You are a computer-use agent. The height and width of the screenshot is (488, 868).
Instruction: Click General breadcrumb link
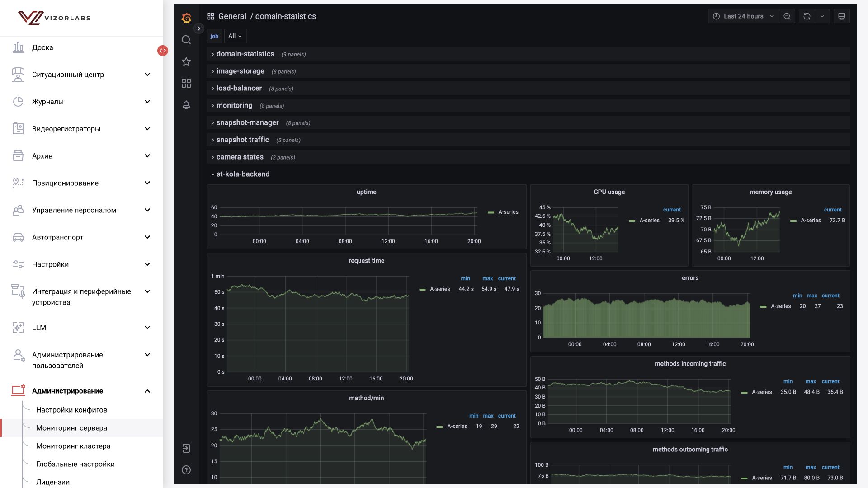point(232,16)
